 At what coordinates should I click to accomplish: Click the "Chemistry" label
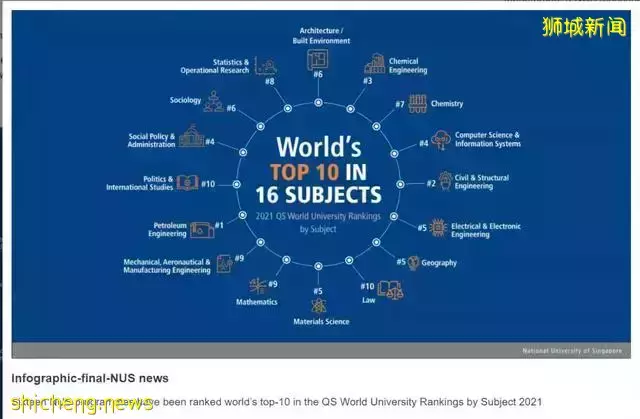click(447, 104)
